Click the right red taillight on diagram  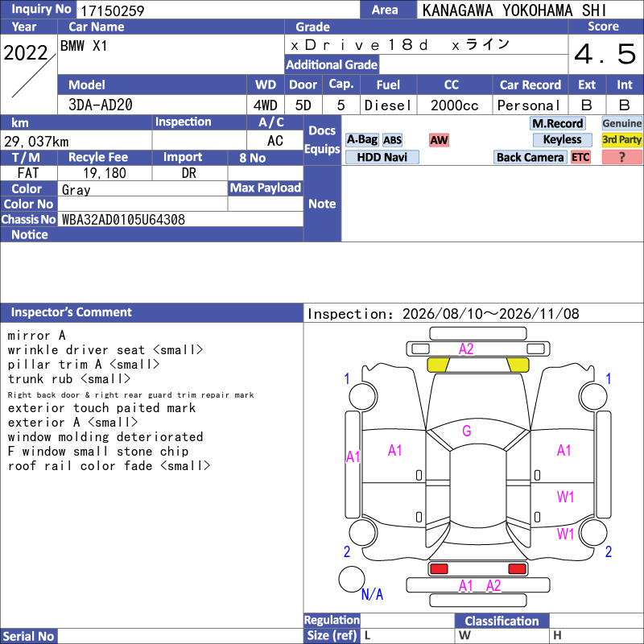click(x=517, y=569)
